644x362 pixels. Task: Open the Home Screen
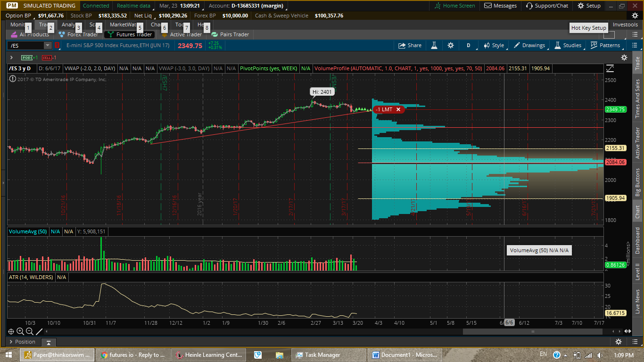(x=454, y=6)
